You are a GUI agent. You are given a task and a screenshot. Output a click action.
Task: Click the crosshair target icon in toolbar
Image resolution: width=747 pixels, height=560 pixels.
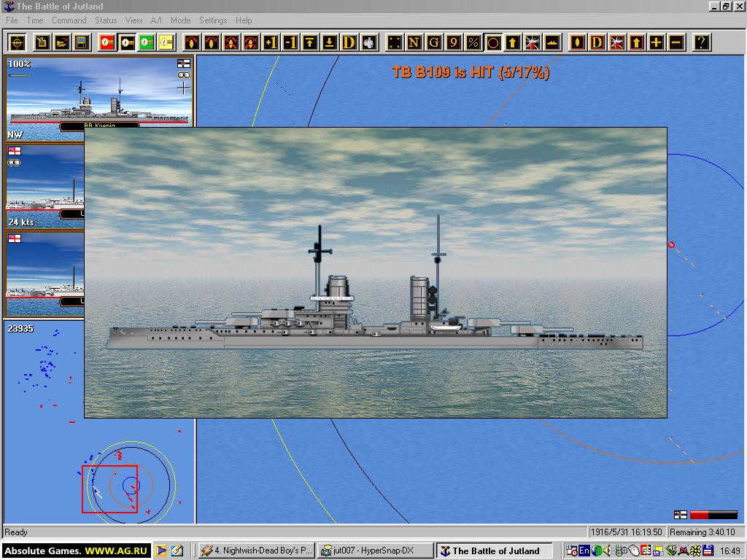pos(18,42)
